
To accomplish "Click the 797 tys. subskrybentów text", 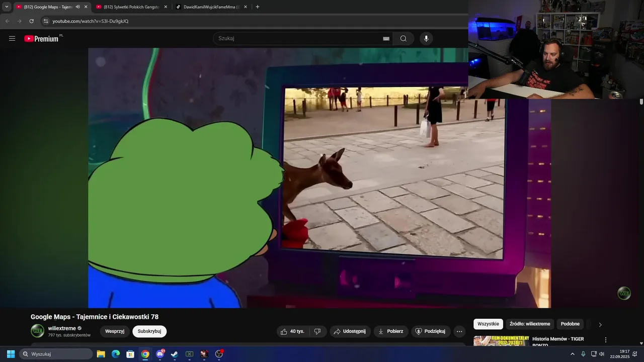I will point(69,335).
